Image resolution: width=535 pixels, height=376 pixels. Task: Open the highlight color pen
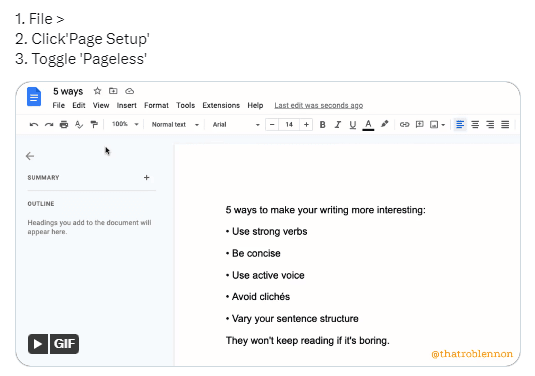click(x=385, y=124)
